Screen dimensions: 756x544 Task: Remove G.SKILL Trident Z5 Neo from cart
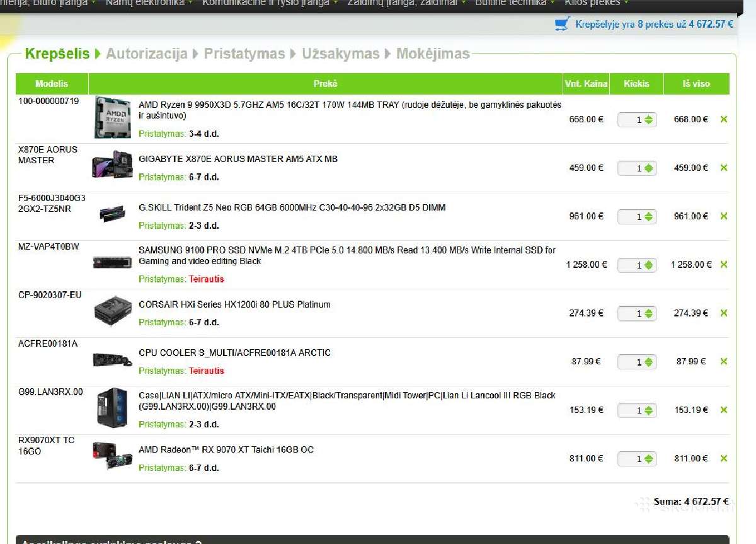click(723, 216)
